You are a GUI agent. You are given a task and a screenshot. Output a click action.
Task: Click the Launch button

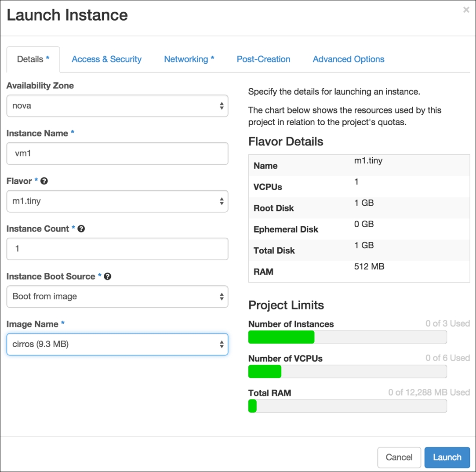[x=447, y=457]
